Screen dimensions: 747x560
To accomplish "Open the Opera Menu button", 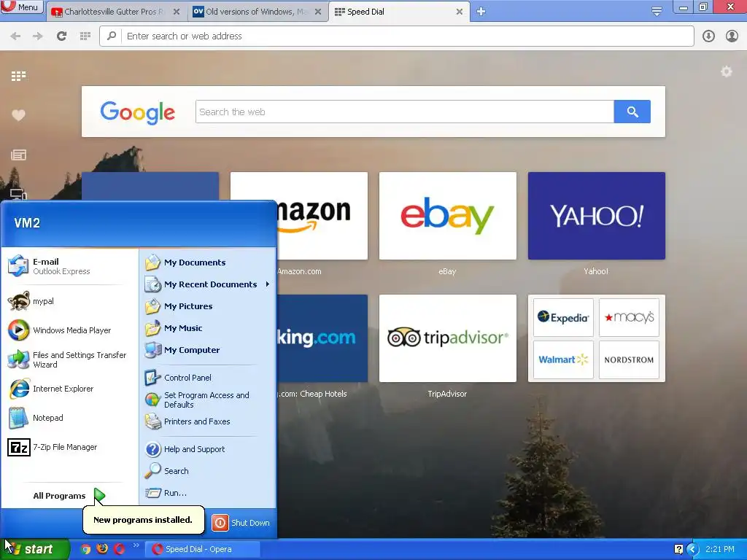I will point(22,7).
